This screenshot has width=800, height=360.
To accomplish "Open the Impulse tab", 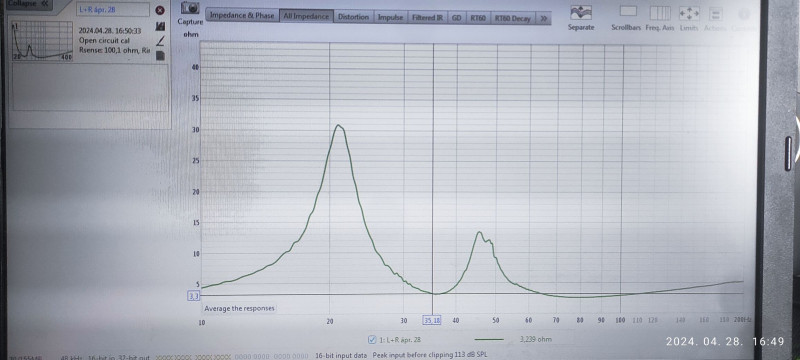I will [x=390, y=17].
